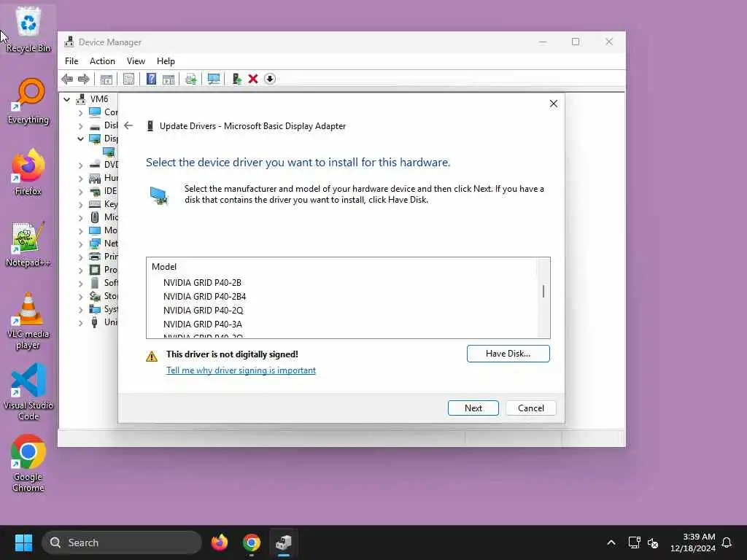Viewport: 747px width, 560px height.
Task: Select NVIDIA GRID P40-2B model
Action: tap(202, 283)
